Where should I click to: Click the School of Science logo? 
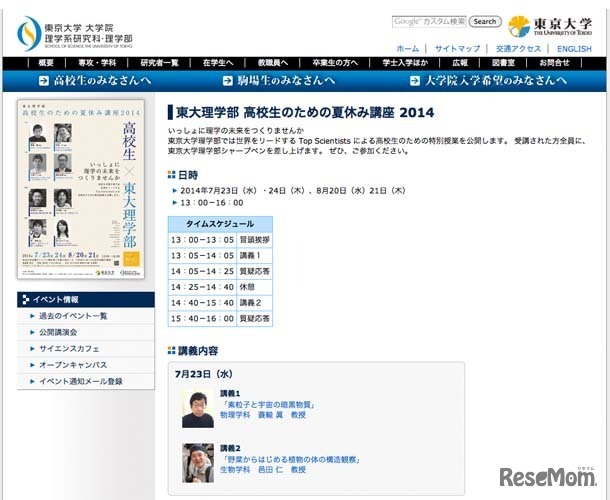[x=75, y=34]
